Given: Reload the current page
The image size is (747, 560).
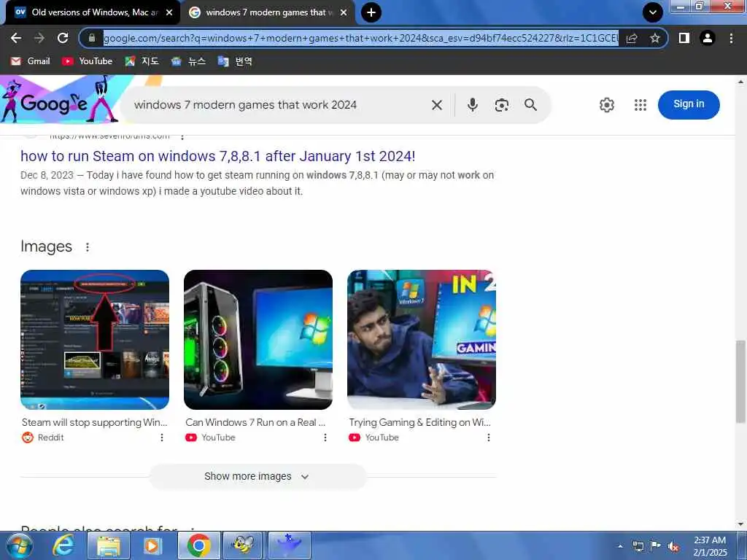Looking at the screenshot, I should pyautogui.click(x=63, y=38).
